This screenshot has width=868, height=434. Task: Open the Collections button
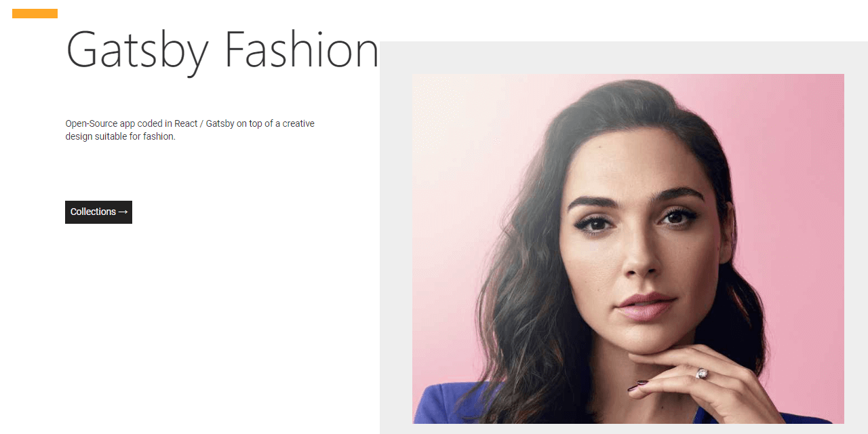(x=98, y=212)
